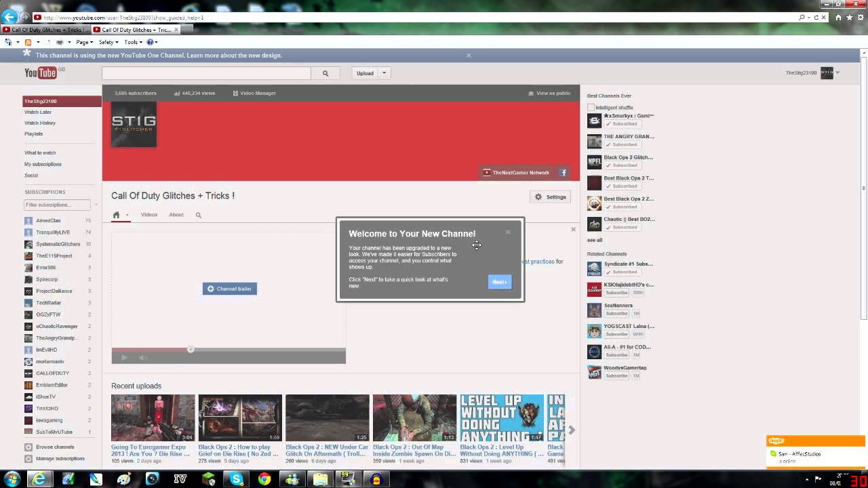868x488 pixels.
Task: Click the Upload button
Action: [365, 73]
